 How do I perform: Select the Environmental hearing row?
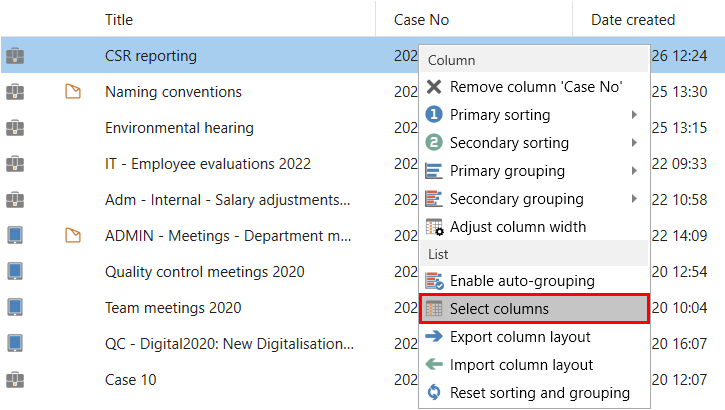click(x=179, y=128)
